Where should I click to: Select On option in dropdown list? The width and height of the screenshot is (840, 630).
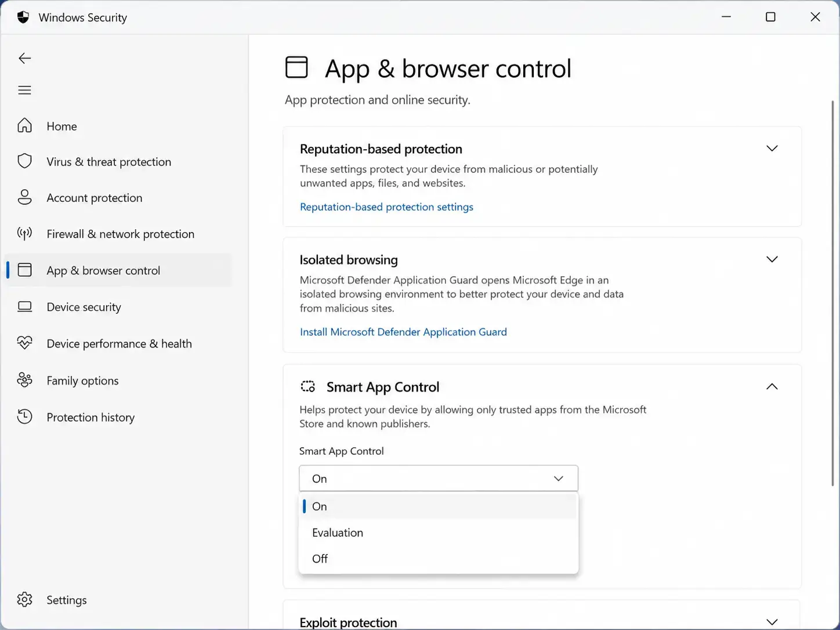(439, 506)
